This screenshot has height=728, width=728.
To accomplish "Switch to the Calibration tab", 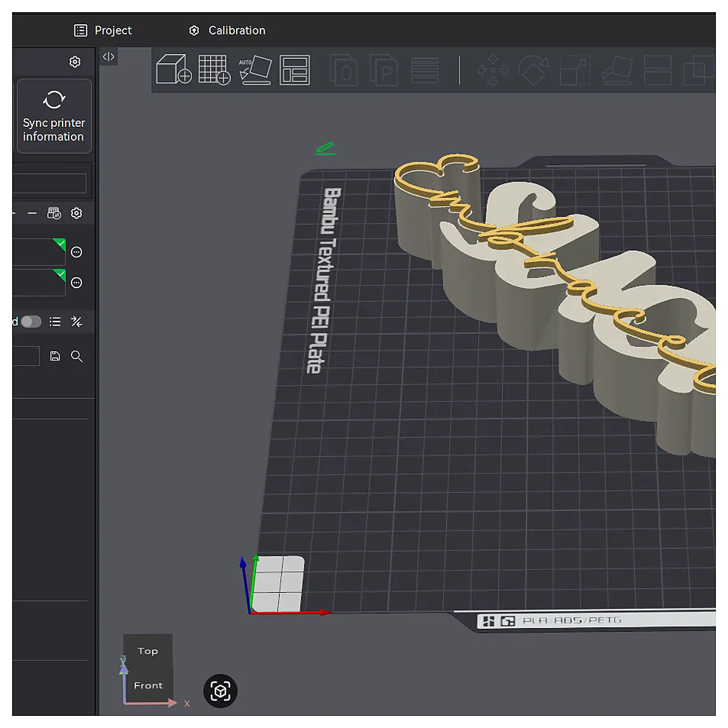I will (x=227, y=30).
